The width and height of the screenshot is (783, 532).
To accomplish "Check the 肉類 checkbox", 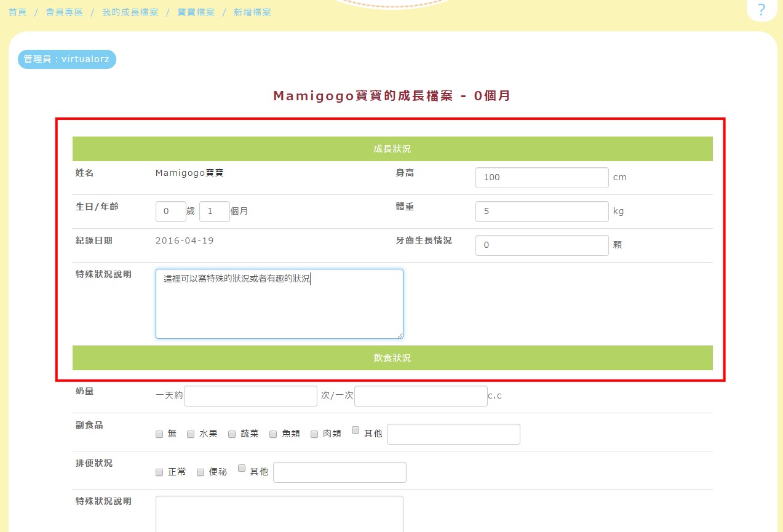I will click(314, 434).
